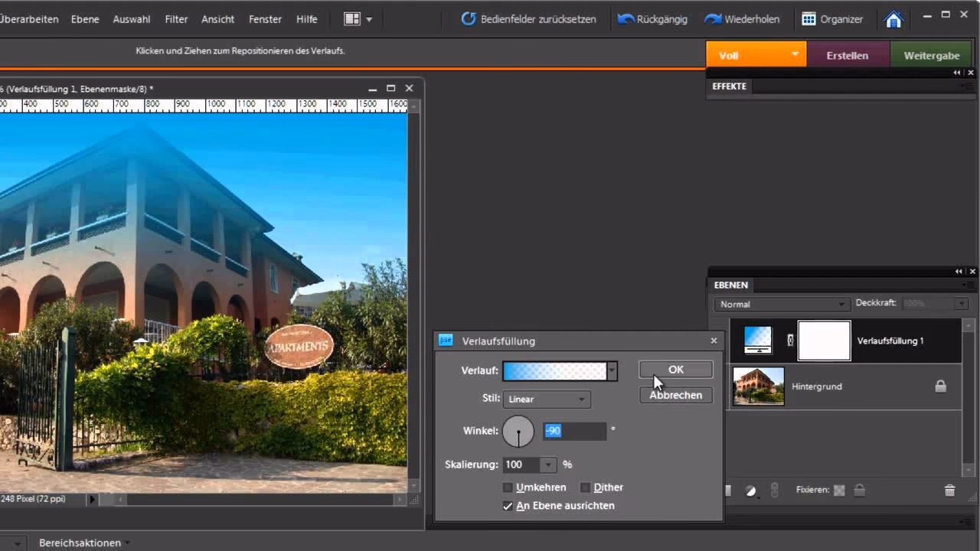
Task: Click the delete layer trash icon
Action: (x=949, y=491)
